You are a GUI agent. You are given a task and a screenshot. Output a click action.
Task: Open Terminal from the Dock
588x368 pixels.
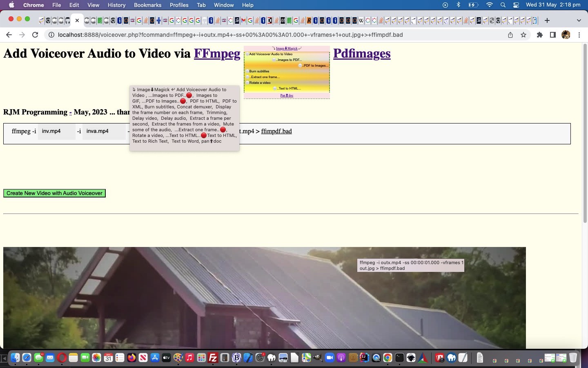tap(399, 358)
